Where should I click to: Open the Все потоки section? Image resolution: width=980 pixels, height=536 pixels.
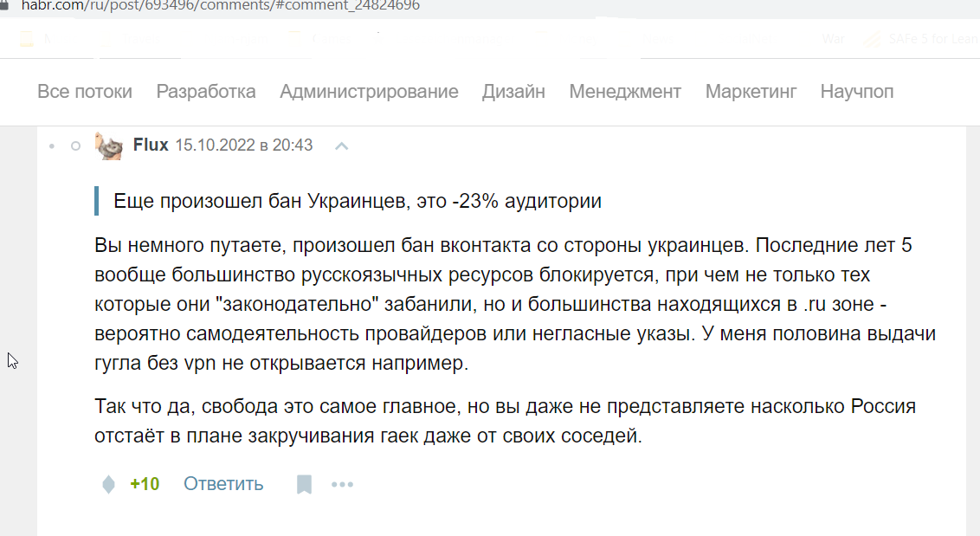(85, 91)
